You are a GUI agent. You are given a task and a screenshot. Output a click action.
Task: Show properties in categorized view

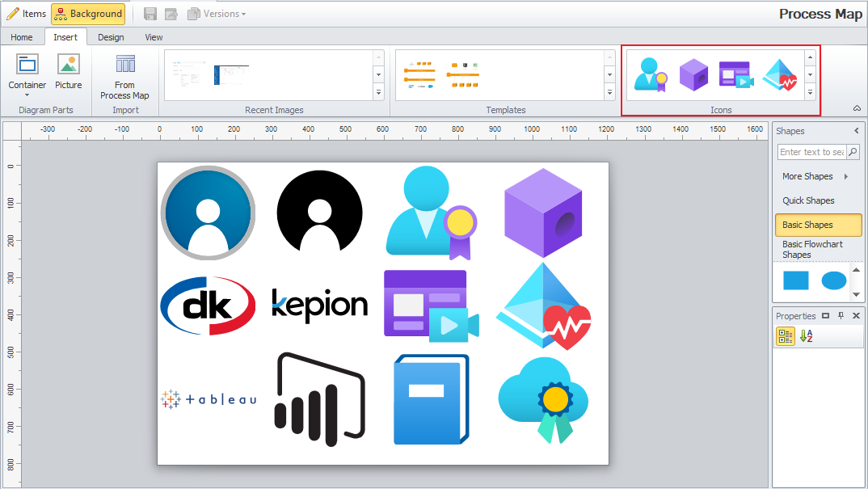pos(785,336)
